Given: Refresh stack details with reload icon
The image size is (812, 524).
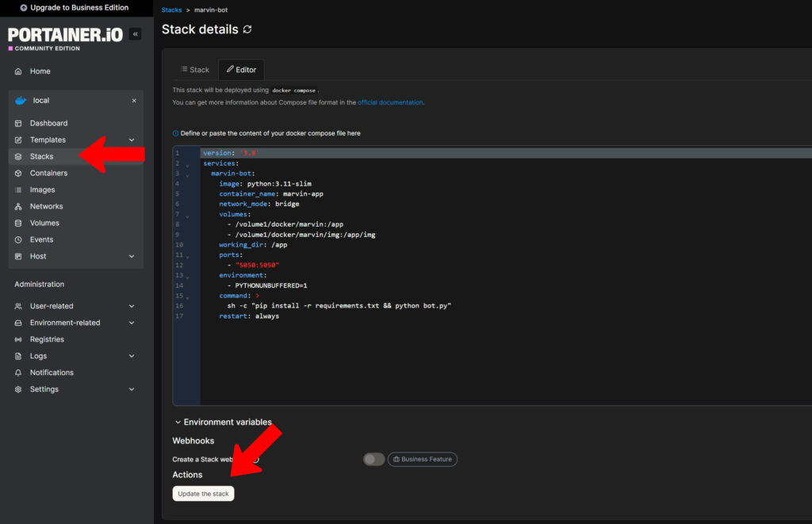Looking at the screenshot, I should pos(247,29).
